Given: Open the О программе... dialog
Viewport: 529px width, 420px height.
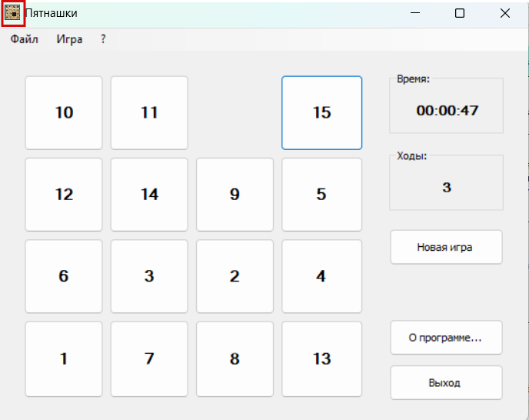Looking at the screenshot, I should pyautogui.click(x=446, y=338).
